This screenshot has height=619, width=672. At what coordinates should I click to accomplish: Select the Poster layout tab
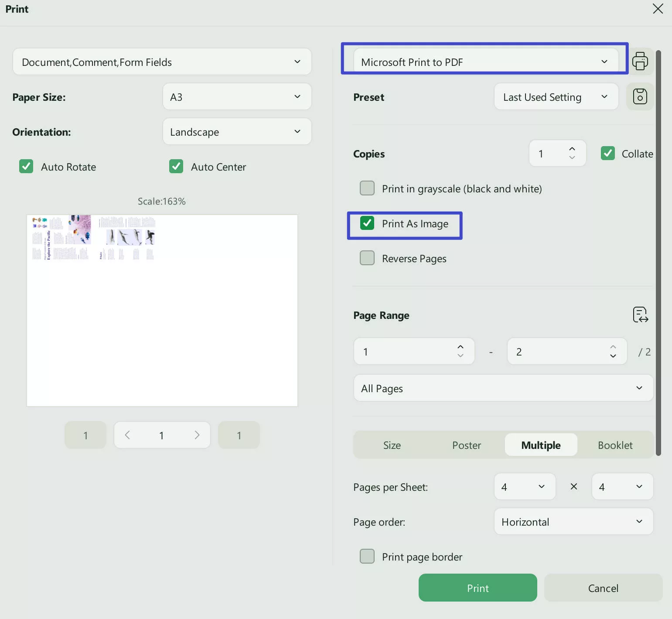click(x=466, y=445)
